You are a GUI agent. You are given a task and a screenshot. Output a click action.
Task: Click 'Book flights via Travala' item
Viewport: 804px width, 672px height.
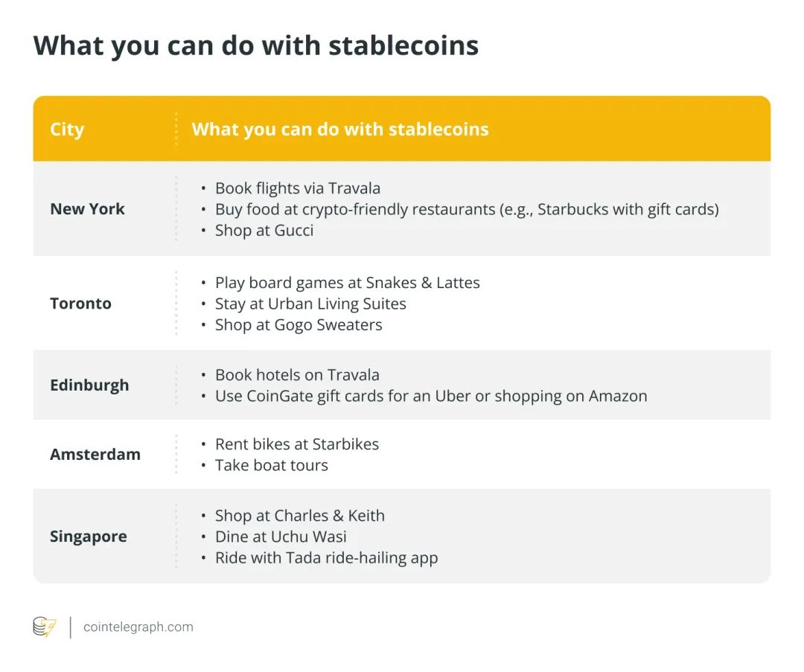(x=297, y=188)
